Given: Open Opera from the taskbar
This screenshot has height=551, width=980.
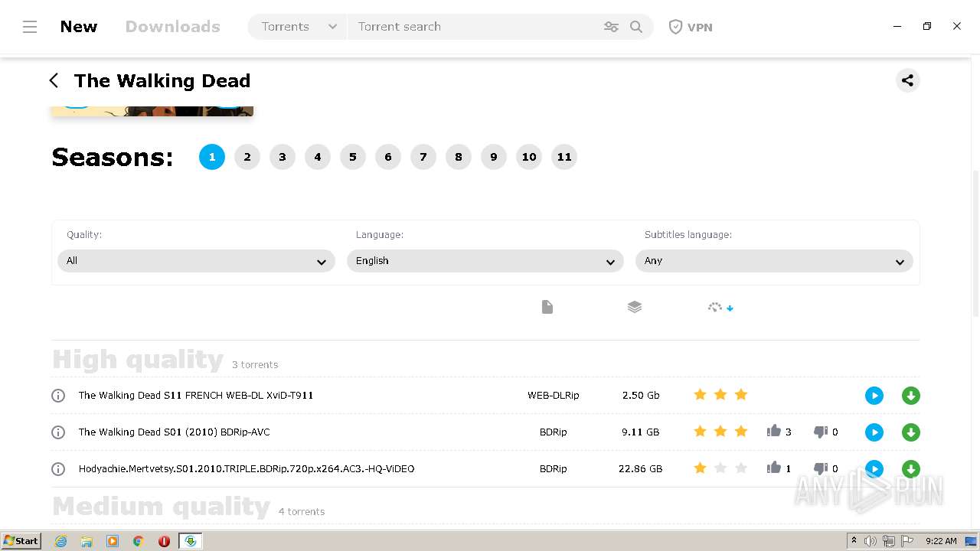Looking at the screenshot, I should [164, 541].
